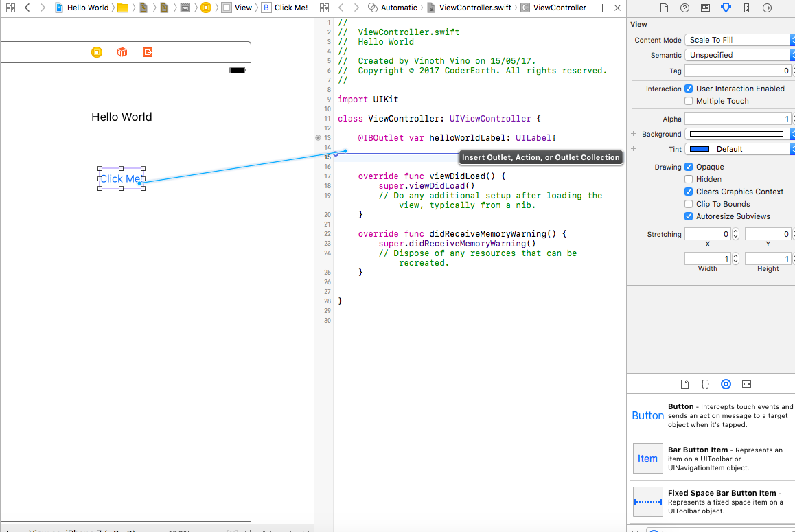This screenshot has height=532, width=795.
Task: Select the yellow View Controller icon in the storyboard
Action: (x=96, y=51)
